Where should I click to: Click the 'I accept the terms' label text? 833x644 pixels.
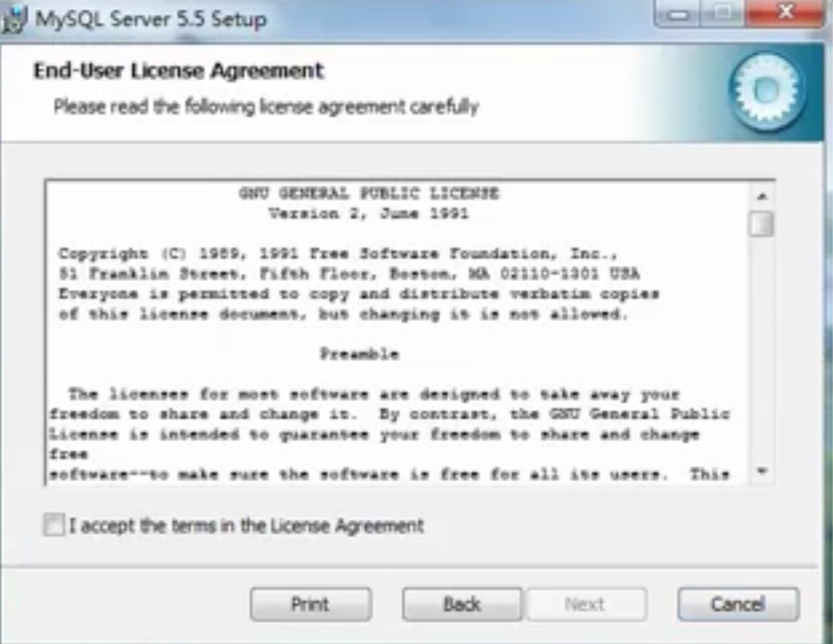247,526
